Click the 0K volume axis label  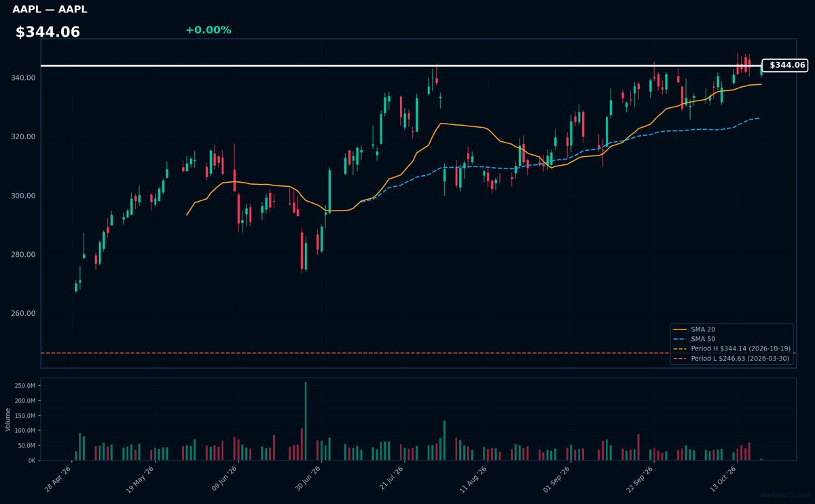(x=31, y=461)
